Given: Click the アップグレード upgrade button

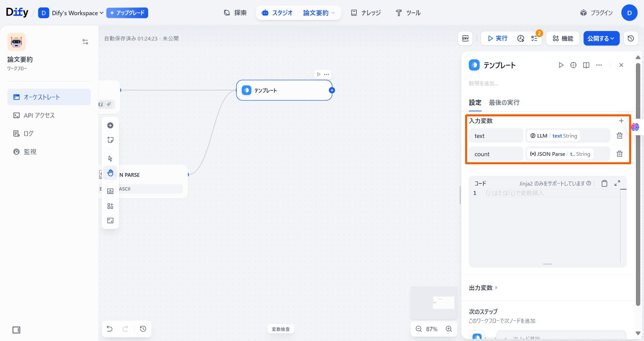Looking at the screenshot, I should tap(127, 13).
